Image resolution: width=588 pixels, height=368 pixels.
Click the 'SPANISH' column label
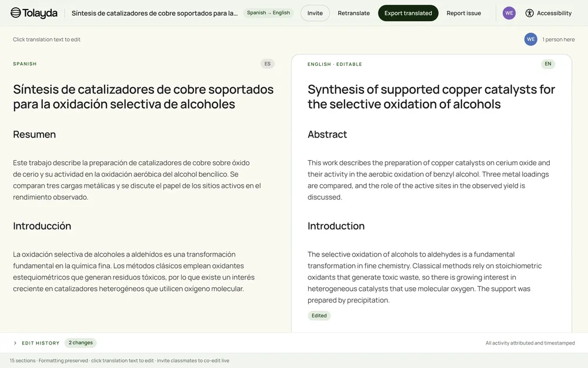click(25, 64)
